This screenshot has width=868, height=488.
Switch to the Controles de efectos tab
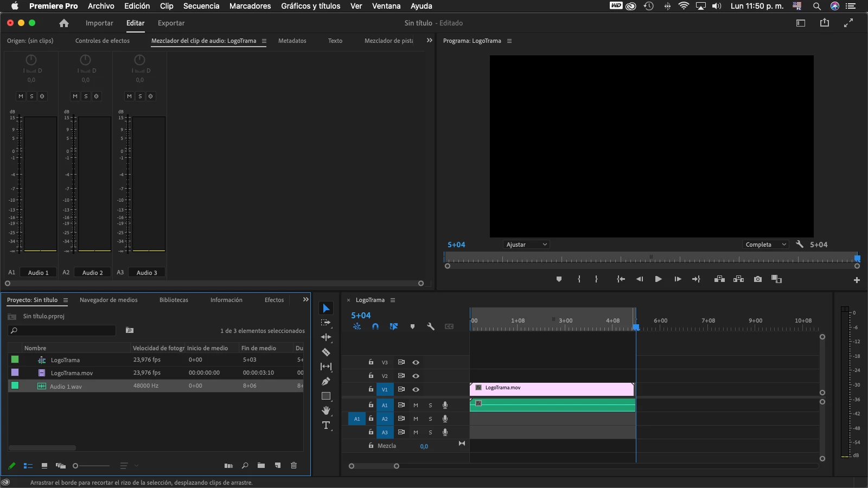point(103,41)
